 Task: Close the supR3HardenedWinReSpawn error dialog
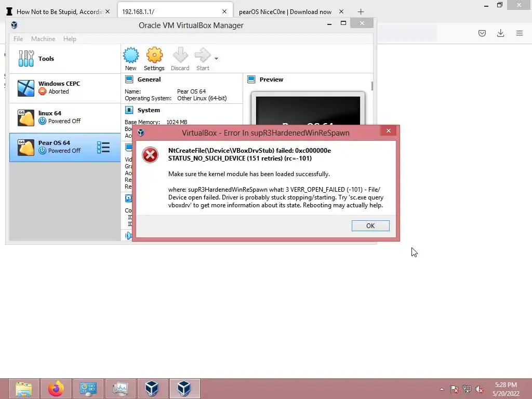tap(389, 130)
